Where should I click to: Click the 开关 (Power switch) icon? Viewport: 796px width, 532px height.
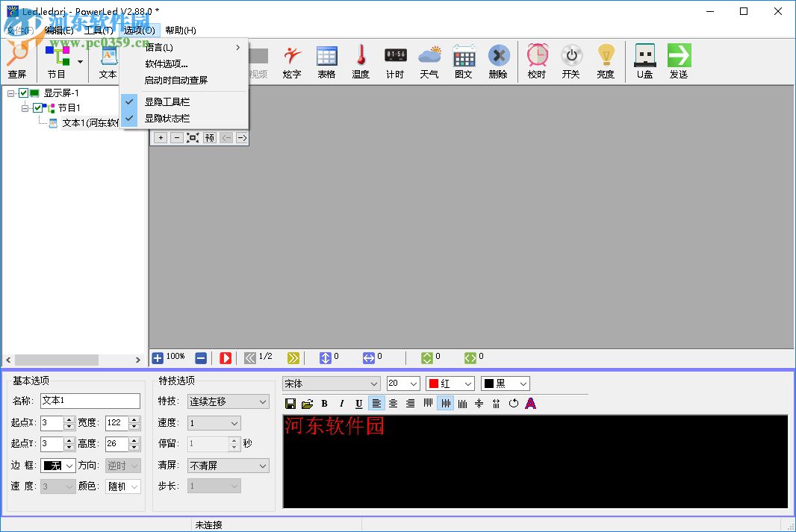tap(571, 60)
